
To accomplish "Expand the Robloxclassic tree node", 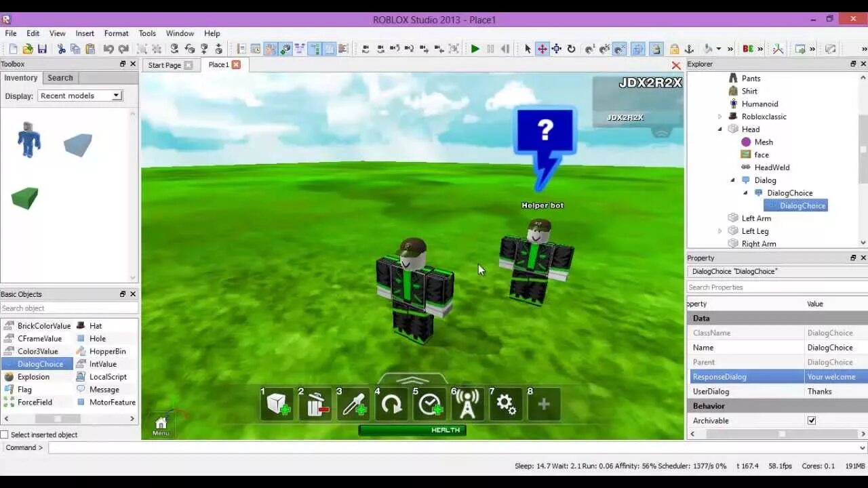I will point(720,117).
